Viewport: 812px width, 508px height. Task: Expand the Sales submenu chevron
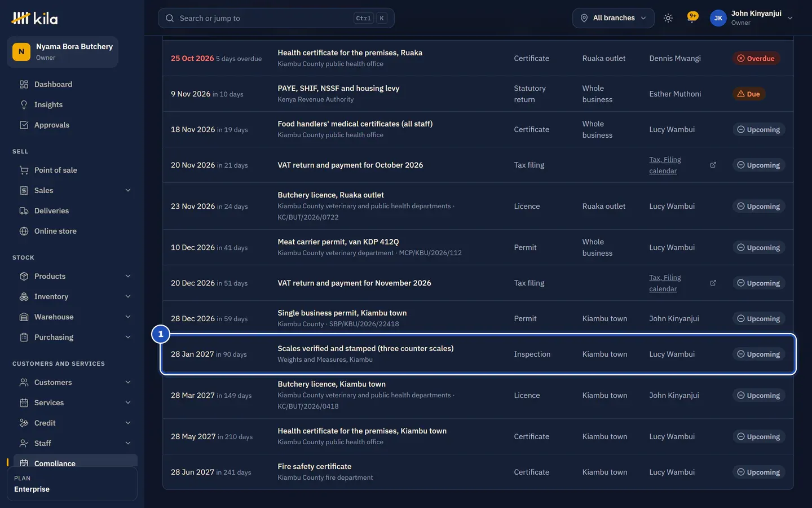(x=128, y=190)
